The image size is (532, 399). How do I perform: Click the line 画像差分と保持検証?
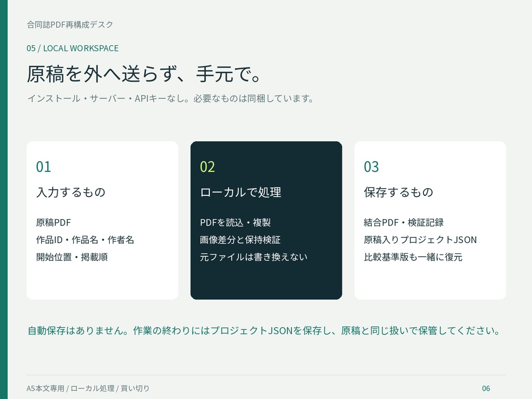[x=240, y=240]
